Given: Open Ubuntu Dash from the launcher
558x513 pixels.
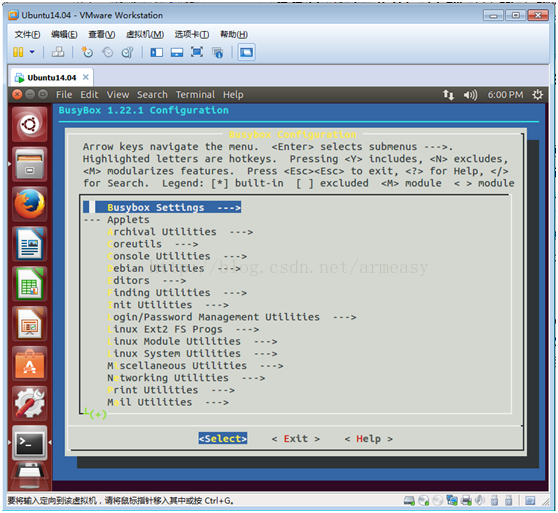Looking at the screenshot, I should pos(30,125).
